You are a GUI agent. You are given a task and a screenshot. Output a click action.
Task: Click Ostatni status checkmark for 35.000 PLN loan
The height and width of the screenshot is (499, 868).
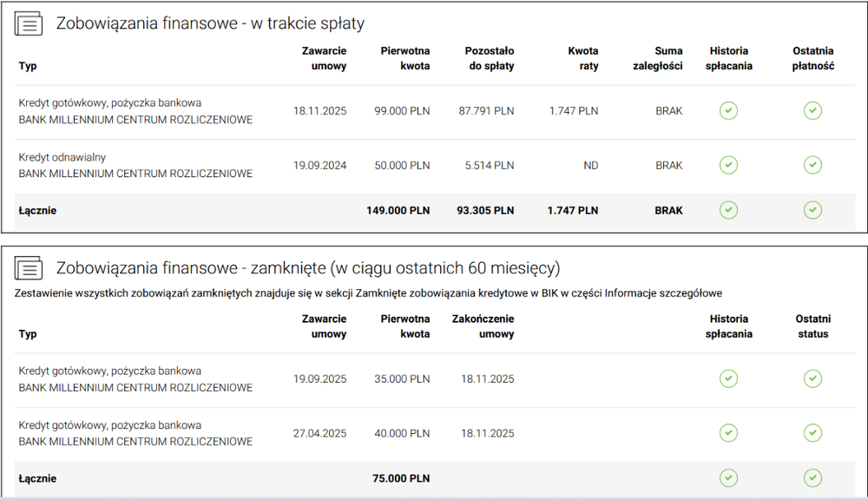point(812,379)
